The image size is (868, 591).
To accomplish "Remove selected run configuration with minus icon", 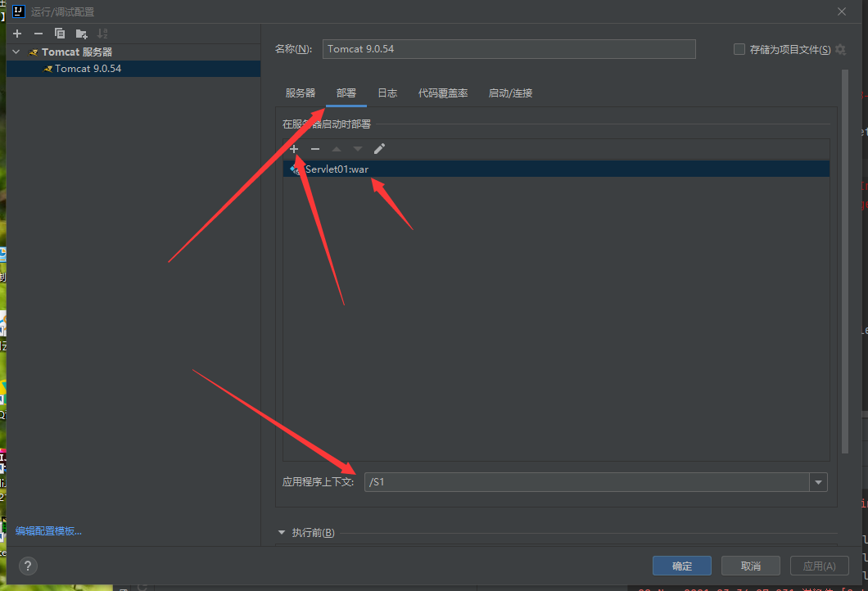I will (x=38, y=34).
